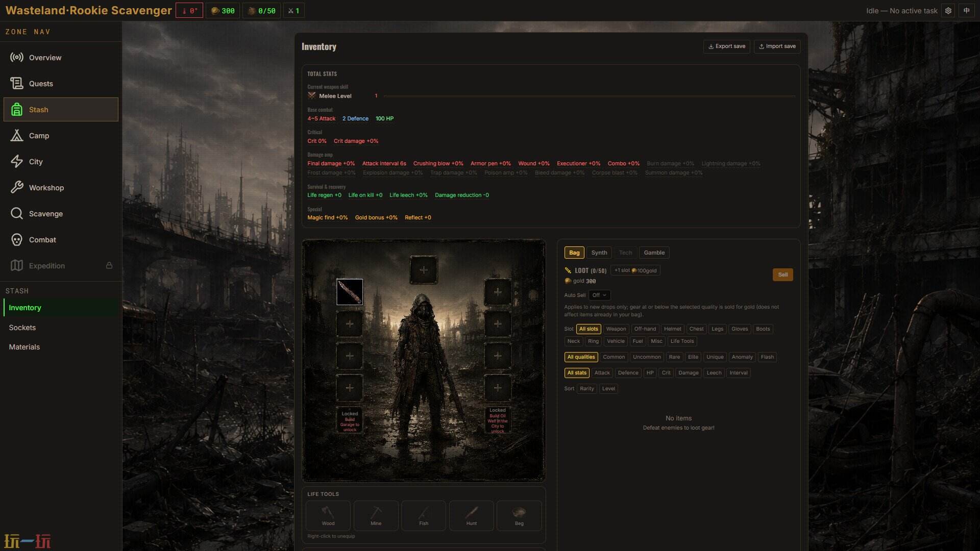Filter loot by Anomaly quality
Viewport: 980px width, 551px height.
(x=742, y=357)
